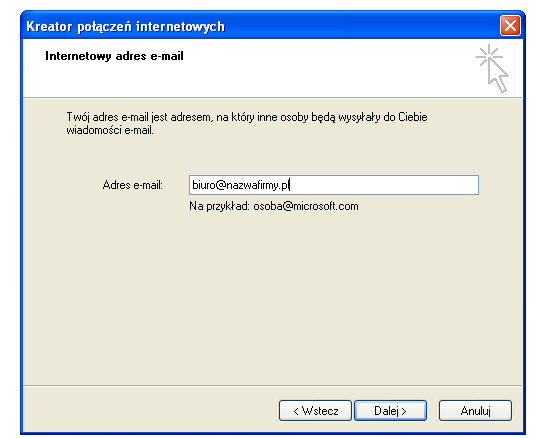
Task: Click the Na przykład hint label
Action: pyautogui.click(x=219, y=206)
